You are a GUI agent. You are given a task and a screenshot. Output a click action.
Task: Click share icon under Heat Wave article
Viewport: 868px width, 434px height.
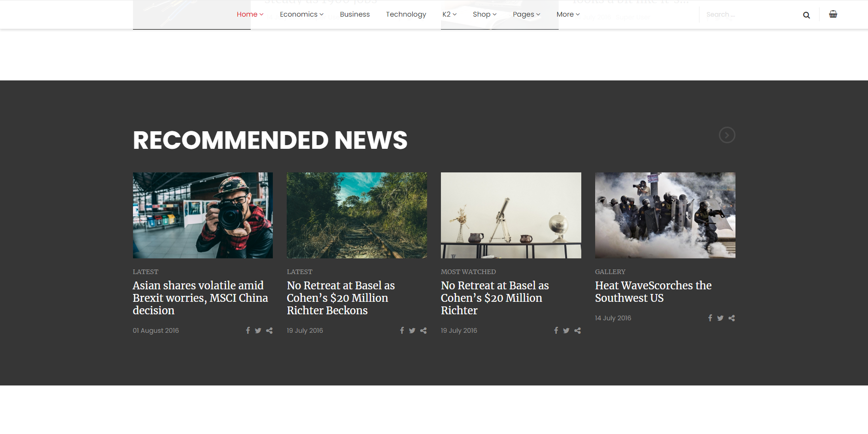tap(731, 318)
